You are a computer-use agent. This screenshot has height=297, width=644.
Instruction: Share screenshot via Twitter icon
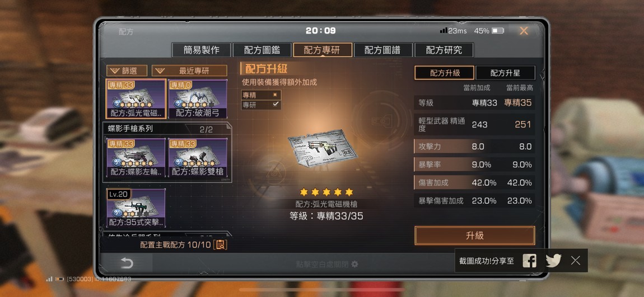click(x=553, y=261)
